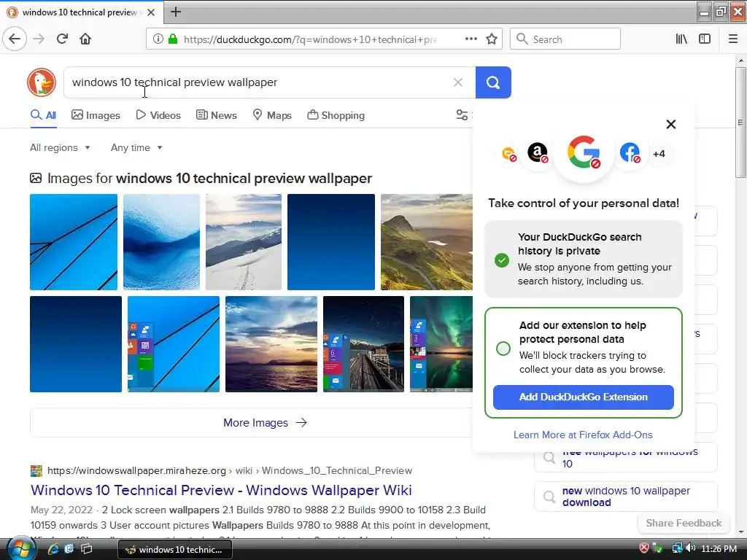Viewport: 747px width, 560px height.
Task: Go back with the browser back arrow
Action: coord(15,39)
